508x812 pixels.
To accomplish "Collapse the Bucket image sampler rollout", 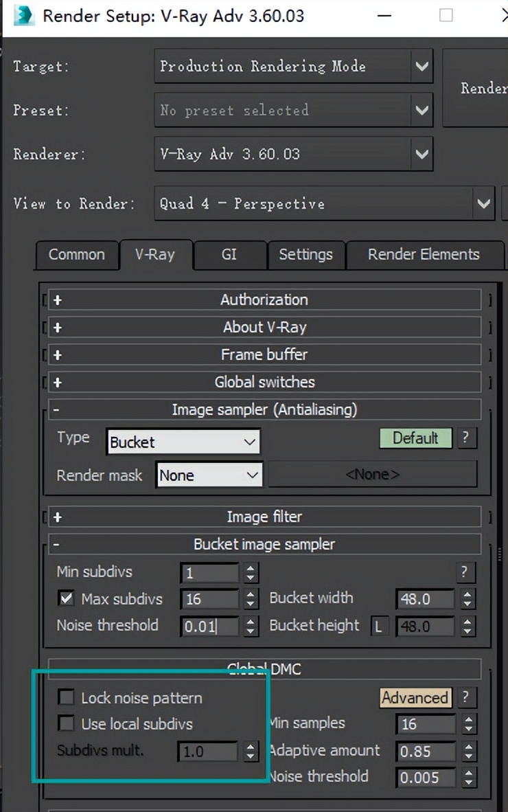I will coord(264,544).
